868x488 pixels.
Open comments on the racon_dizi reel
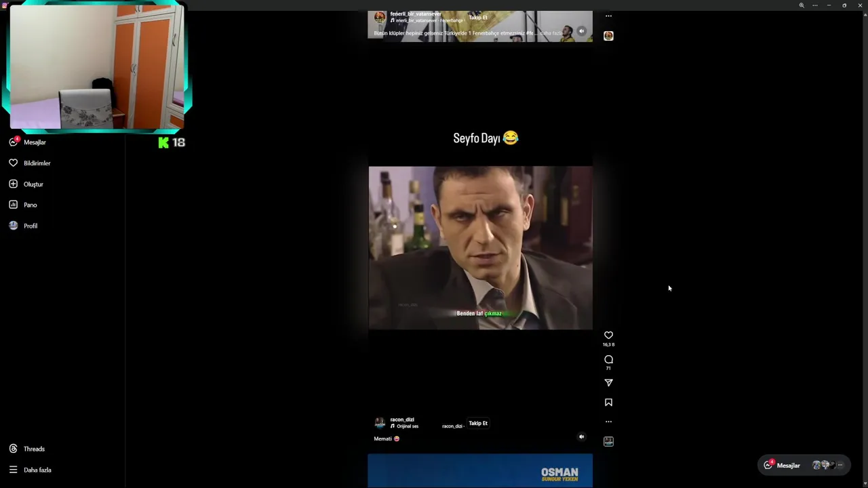point(608,359)
